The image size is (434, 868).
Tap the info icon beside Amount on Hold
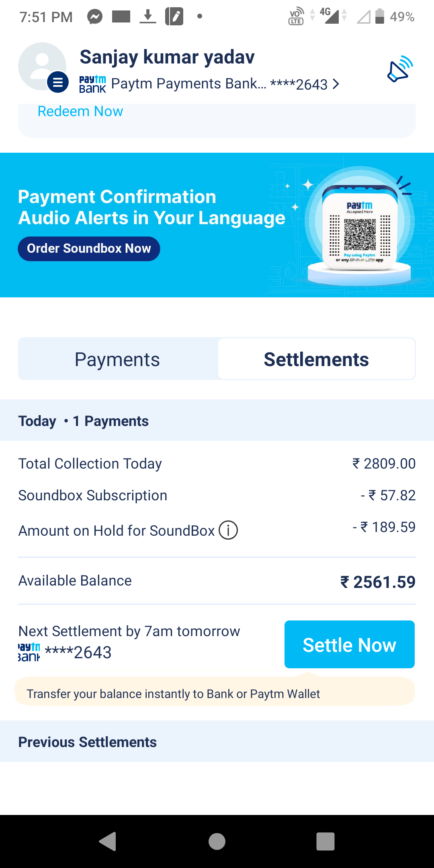pyautogui.click(x=228, y=530)
